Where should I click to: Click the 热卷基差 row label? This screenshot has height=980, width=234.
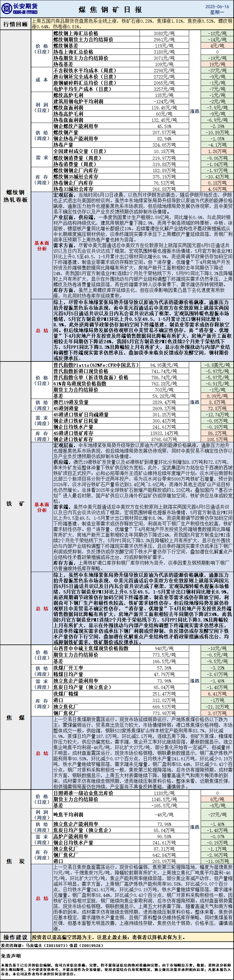tap(63, 64)
